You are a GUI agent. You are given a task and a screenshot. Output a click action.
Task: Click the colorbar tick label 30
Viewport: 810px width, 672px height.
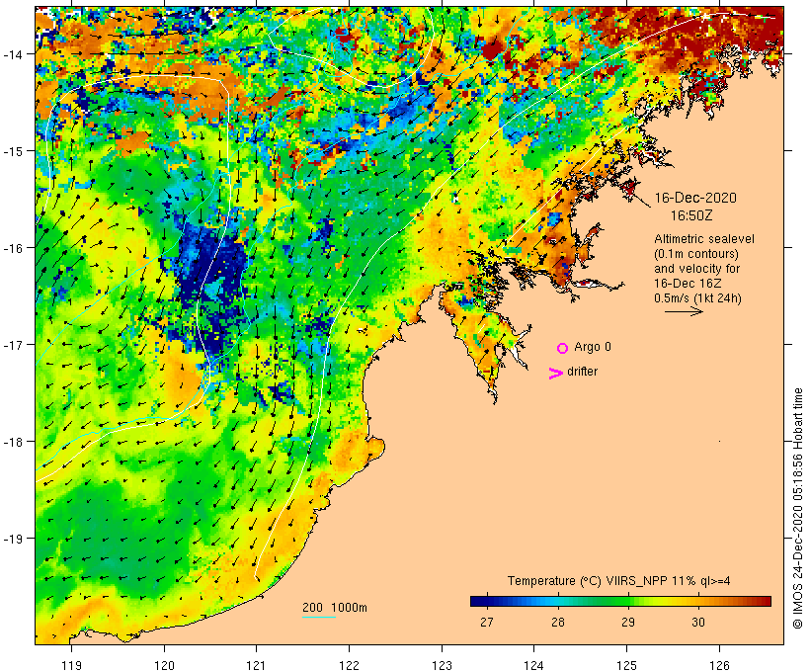698,622
